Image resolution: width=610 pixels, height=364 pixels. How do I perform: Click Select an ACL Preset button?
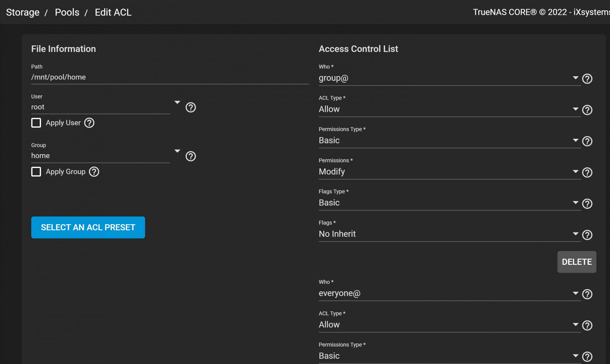88,227
